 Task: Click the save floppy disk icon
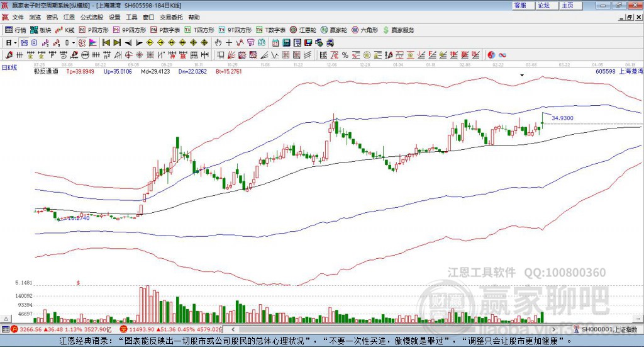click(x=308, y=43)
